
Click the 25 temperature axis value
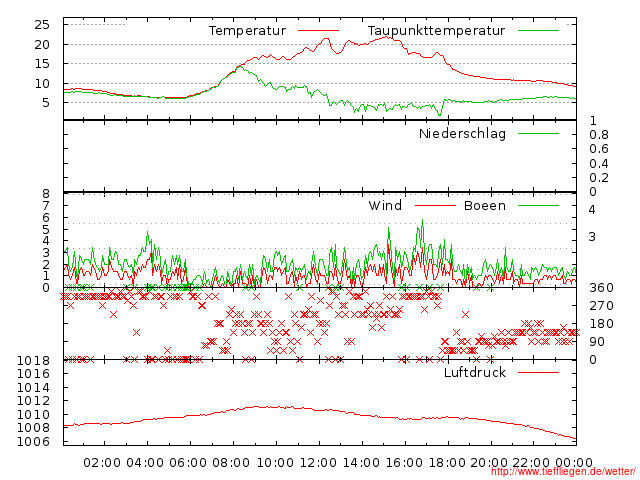pos(42,25)
